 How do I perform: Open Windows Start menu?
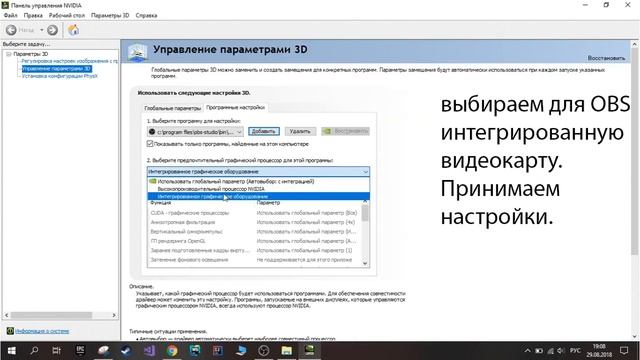pyautogui.click(x=11, y=351)
